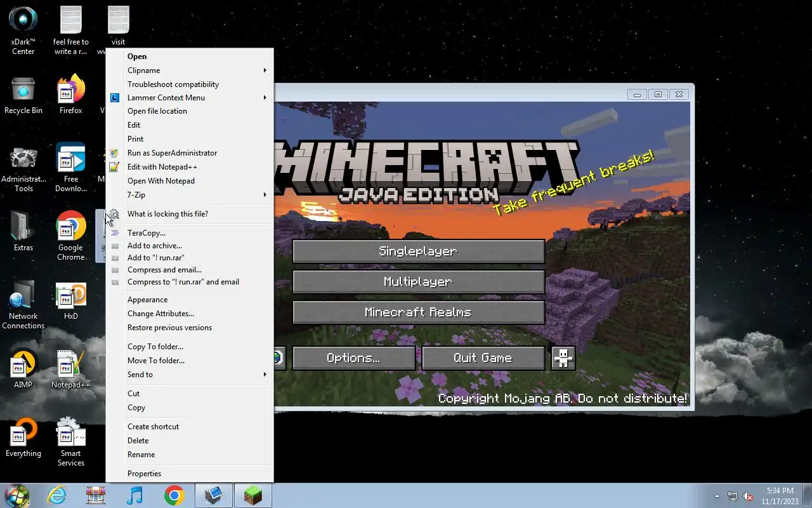Open the Windows Start orb
The width and height of the screenshot is (812, 508).
[17, 495]
